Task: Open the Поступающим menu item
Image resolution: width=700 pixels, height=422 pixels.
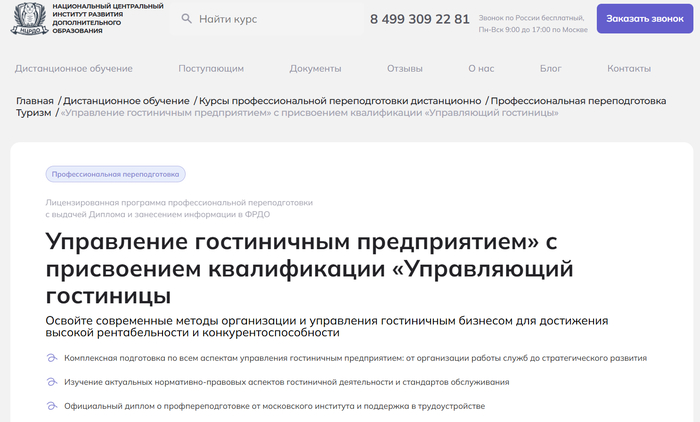Action: [x=211, y=69]
